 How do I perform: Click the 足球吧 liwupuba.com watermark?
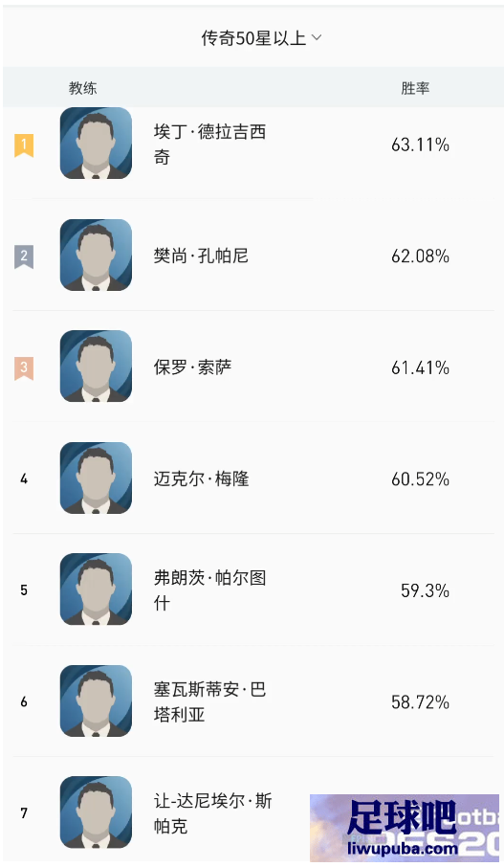(x=405, y=828)
